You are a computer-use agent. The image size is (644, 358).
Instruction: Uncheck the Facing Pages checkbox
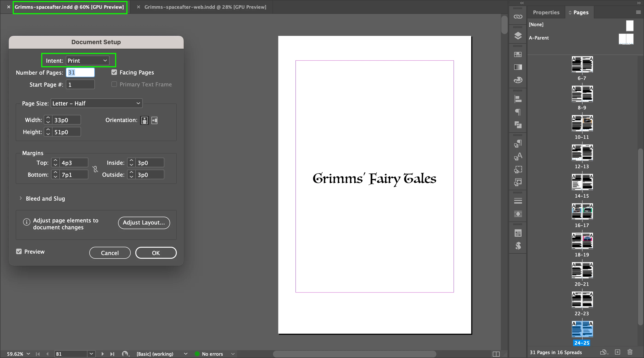point(114,72)
